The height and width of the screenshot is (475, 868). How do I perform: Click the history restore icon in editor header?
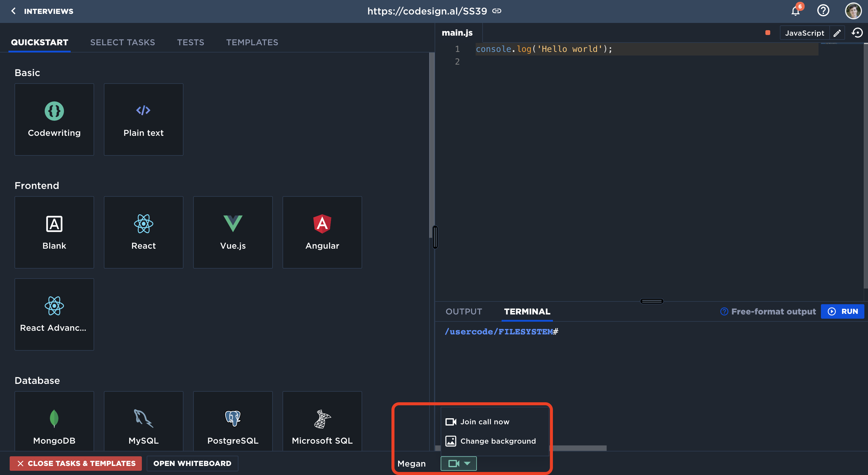[x=857, y=33]
